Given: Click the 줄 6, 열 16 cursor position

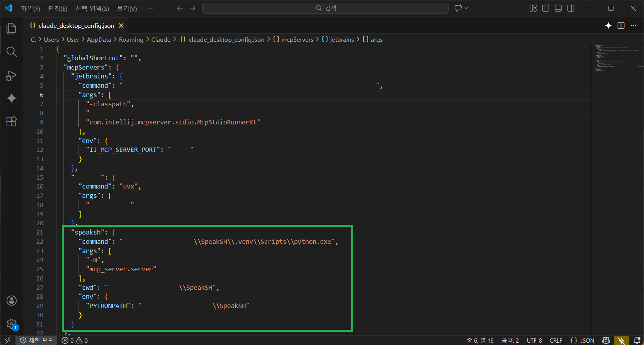Looking at the screenshot, I should (480, 340).
